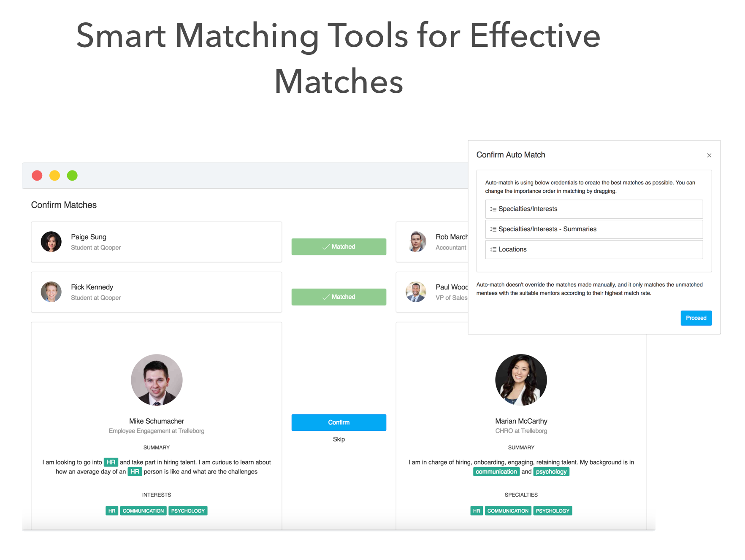Click the drag-order icon beside Specialties/Interests - Summaries
745x560 pixels.
493,229
